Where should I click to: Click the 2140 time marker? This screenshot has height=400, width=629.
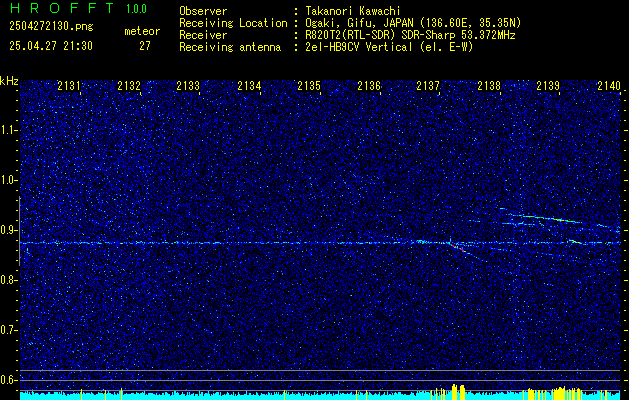pyautogui.click(x=609, y=85)
